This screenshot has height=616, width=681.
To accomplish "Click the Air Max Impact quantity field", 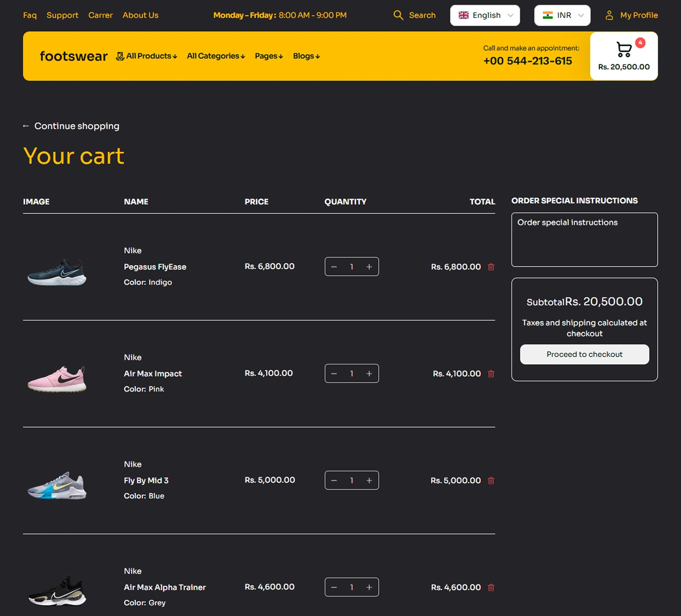I will [x=351, y=374].
